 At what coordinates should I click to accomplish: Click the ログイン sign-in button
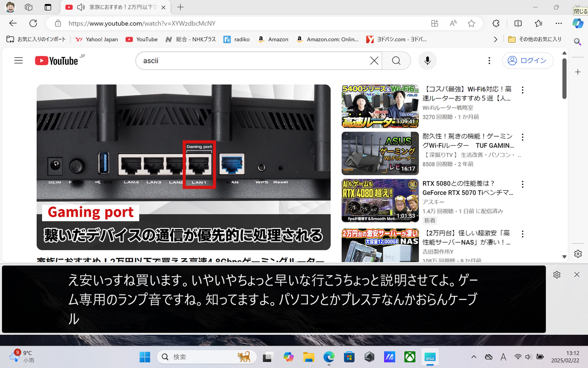528,61
